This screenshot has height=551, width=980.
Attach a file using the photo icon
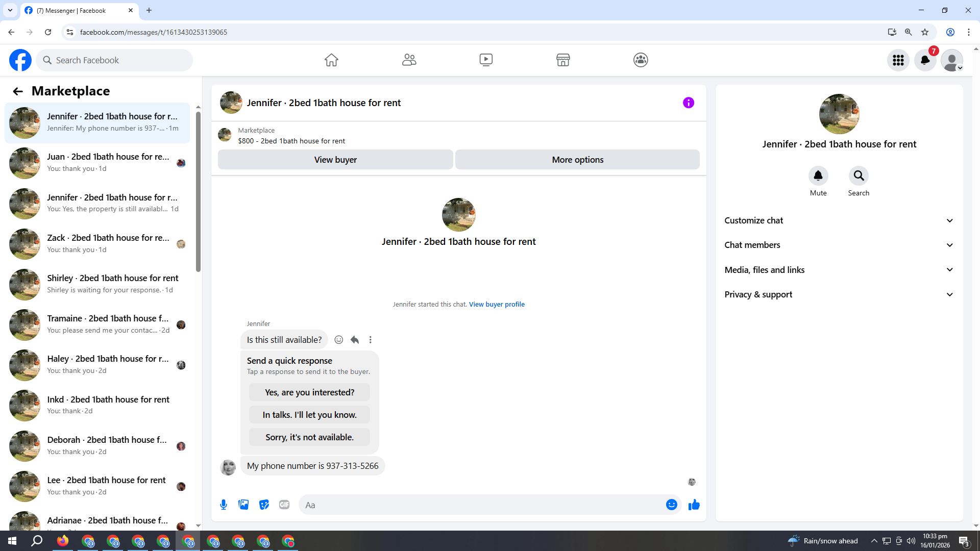pos(243,505)
